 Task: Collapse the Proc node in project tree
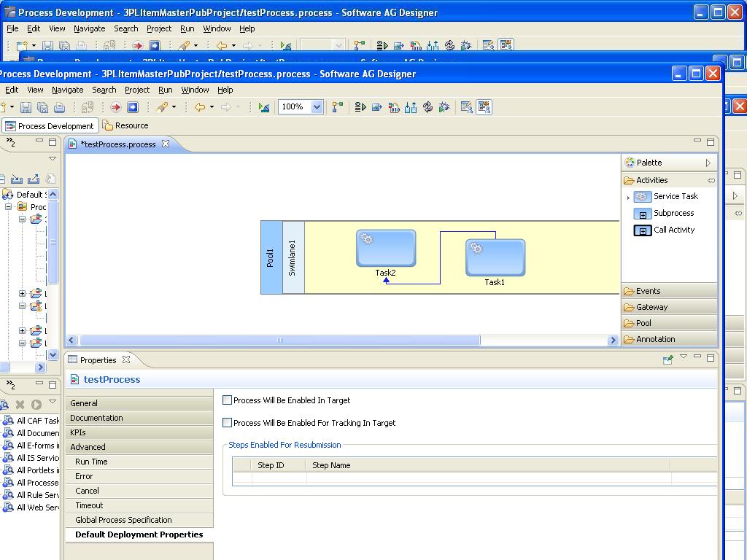pos(9,206)
